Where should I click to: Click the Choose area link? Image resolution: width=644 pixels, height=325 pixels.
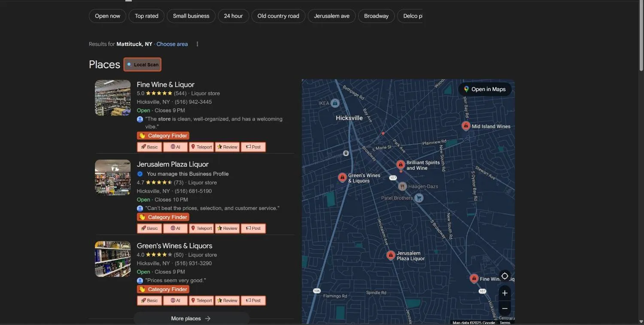click(x=172, y=44)
